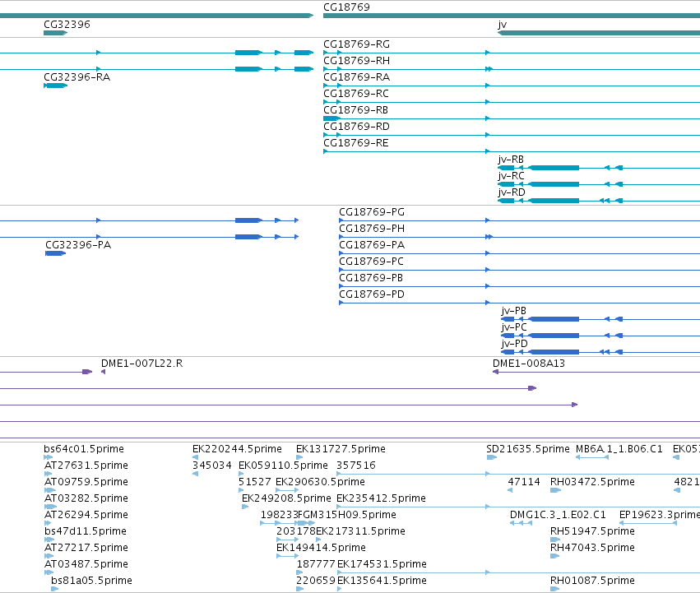Viewport: 700px width, 593px height.
Task: Select EST EK059110.5prime
Action: click(283, 466)
